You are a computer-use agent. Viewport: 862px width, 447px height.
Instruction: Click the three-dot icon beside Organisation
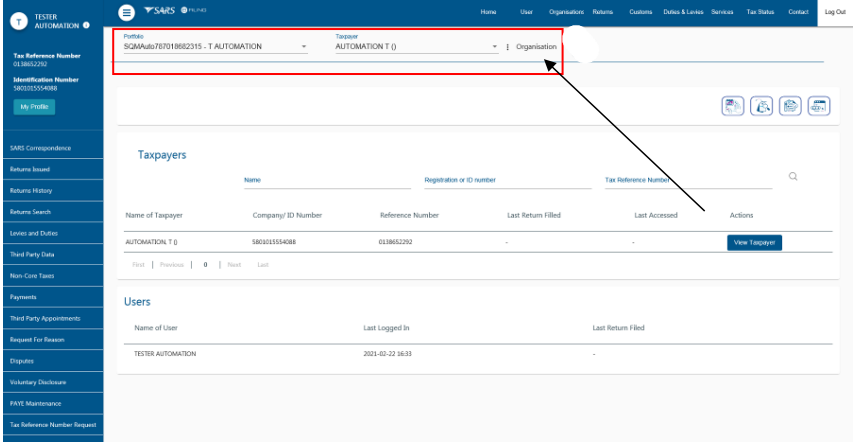(508, 47)
